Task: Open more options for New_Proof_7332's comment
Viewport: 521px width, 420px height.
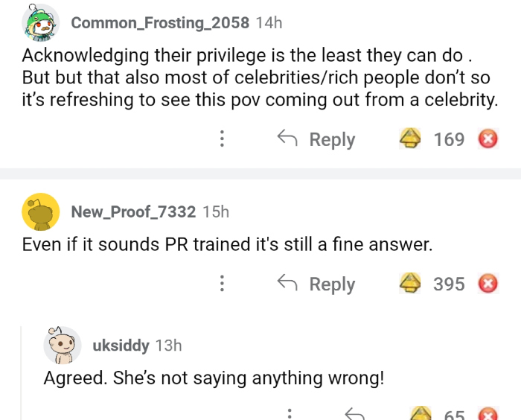Action: coord(221,284)
